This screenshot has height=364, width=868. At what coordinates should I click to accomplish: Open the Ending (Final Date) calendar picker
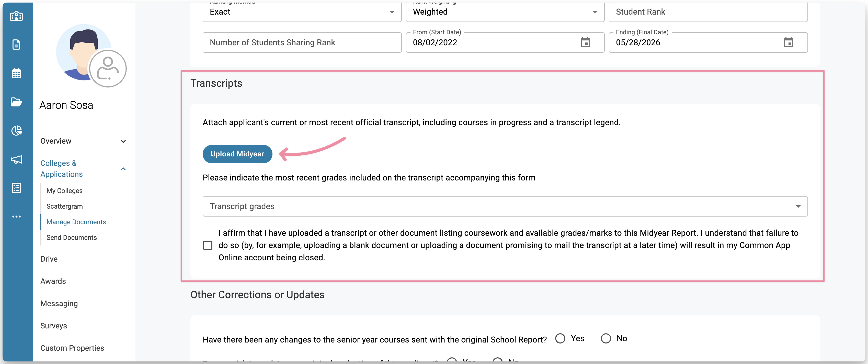tap(788, 42)
